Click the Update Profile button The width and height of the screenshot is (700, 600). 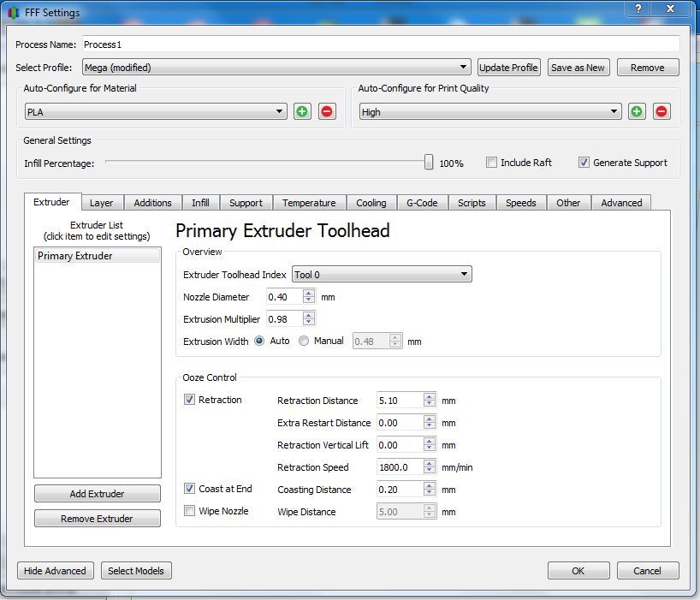(x=508, y=68)
